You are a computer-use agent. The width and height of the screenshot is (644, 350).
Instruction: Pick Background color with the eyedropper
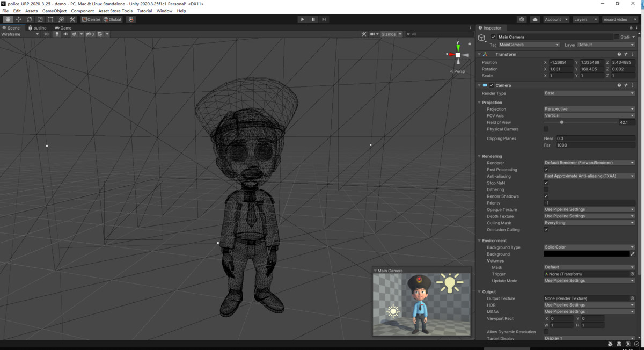click(633, 254)
